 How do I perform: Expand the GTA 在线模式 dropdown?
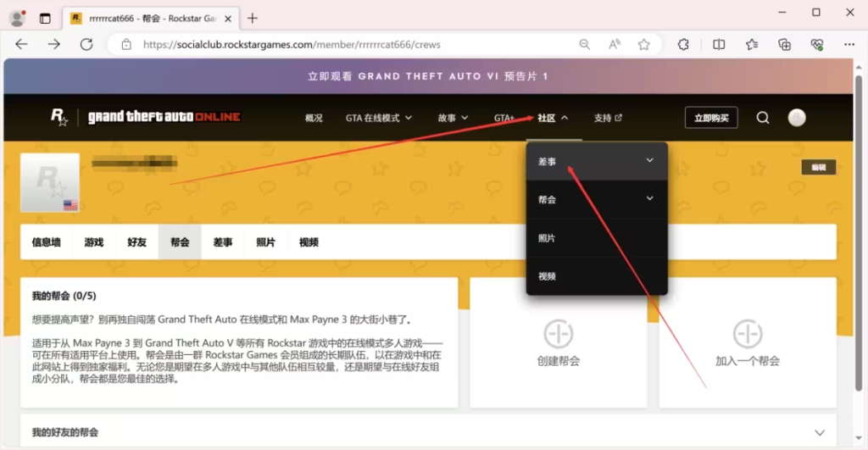(379, 118)
